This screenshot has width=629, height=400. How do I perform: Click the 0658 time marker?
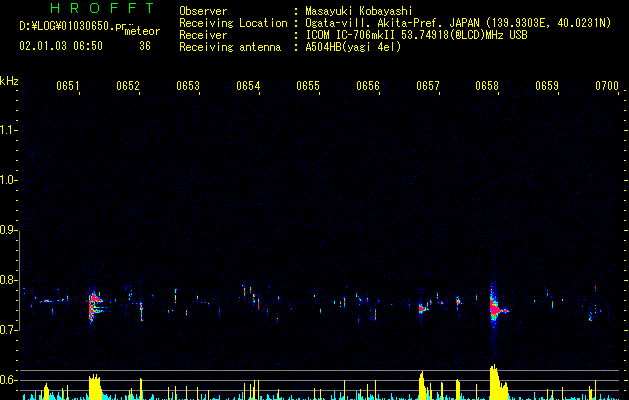(487, 86)
